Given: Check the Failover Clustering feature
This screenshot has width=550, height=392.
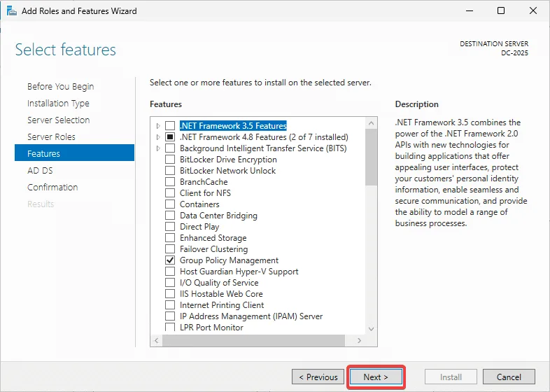Looking at the screenshot, I should point(170,249).
